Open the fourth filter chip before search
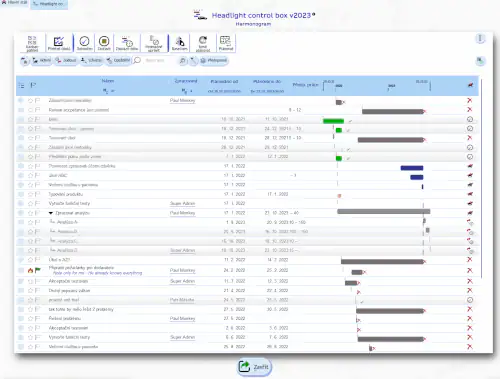 (118, 61)
